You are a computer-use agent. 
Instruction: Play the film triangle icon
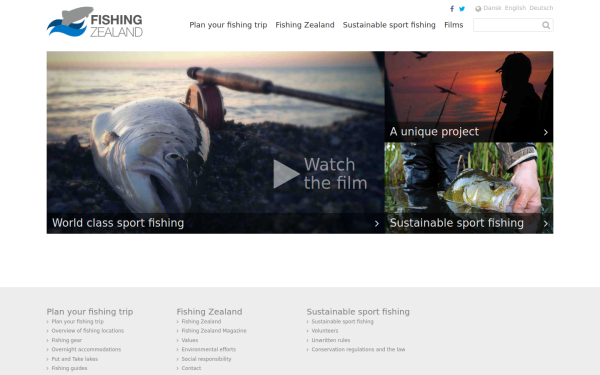286,174
